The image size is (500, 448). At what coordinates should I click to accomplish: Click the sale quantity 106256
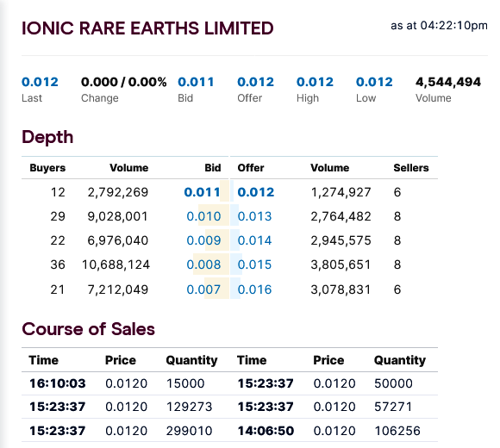(397, 431)
